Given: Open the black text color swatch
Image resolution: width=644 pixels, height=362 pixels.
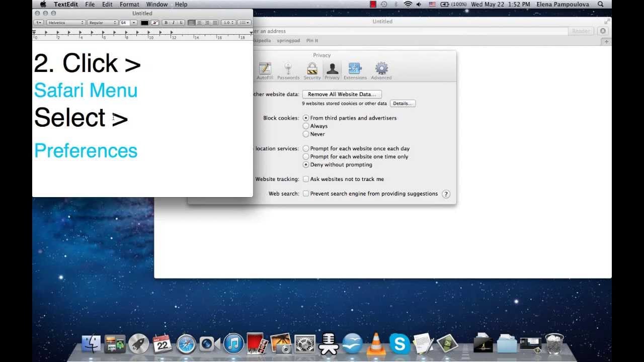Looking at the screenshot, I should (x=144, y=23).
